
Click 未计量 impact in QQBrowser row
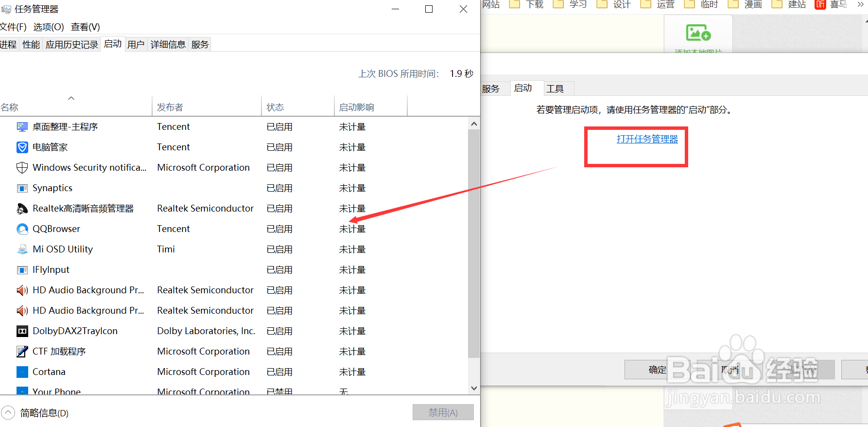(x=352, y=229)
